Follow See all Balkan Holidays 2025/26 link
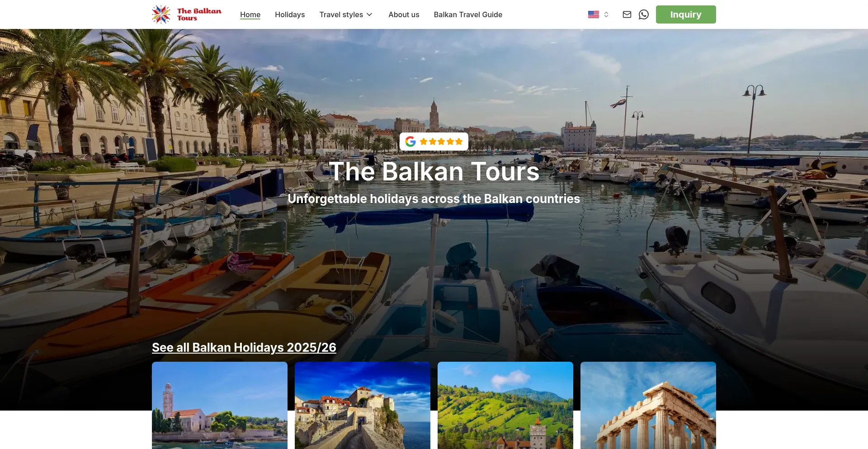The width and height of the screenshot is (868, 449). coord(244,347)
